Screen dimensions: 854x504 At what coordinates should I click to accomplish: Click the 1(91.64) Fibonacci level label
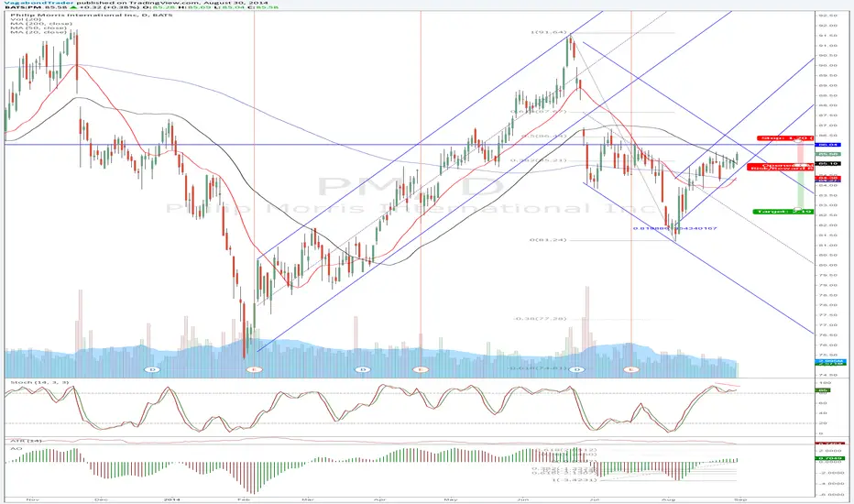pos(548,32)
